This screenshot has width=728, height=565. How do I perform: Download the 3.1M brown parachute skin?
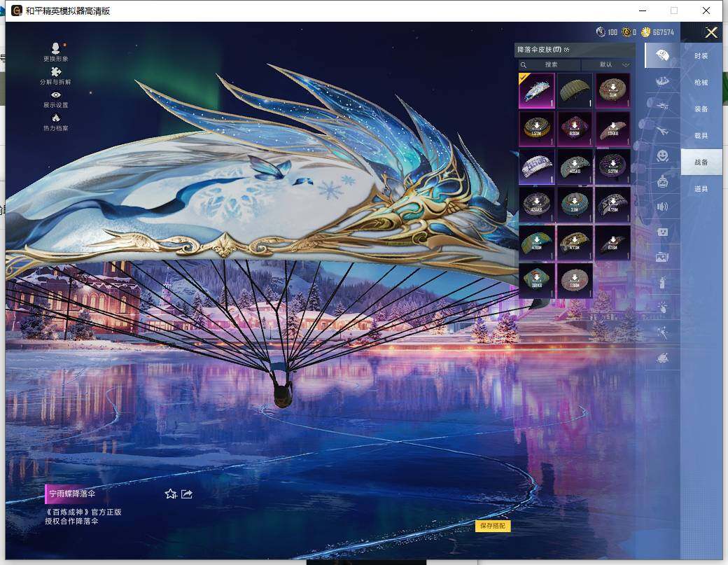point(613,90)
